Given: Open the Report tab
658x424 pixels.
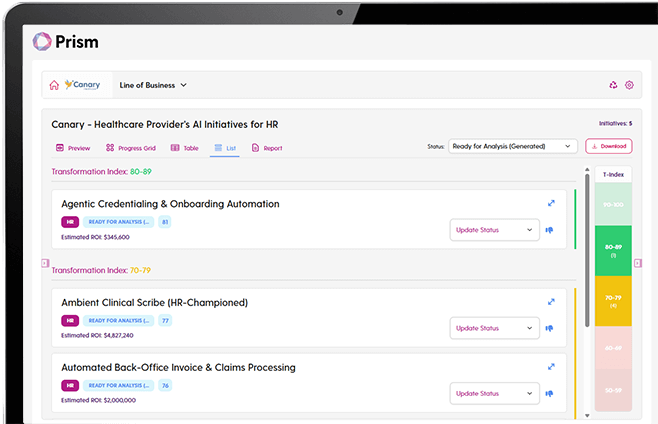Looking at the screenshot, I should (267, 148).
